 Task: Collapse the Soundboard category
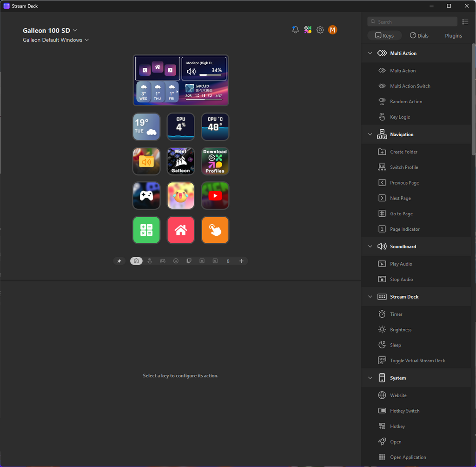coord(370,247)
